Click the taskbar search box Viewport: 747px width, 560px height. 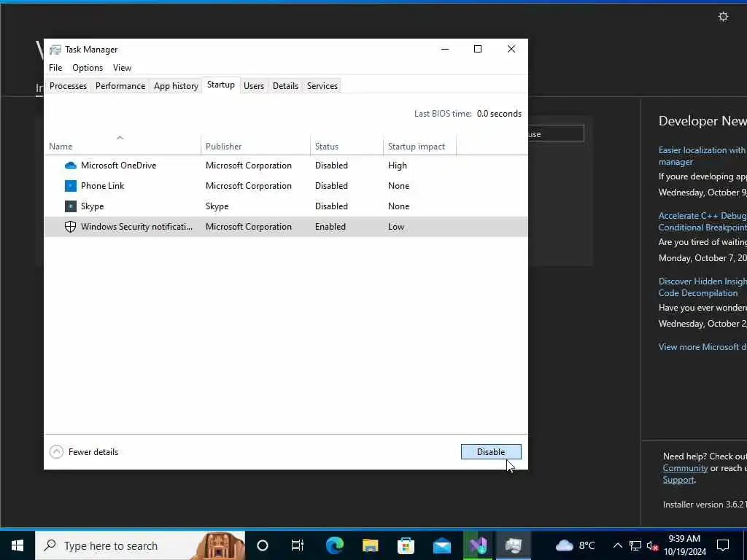click(140, 545)
